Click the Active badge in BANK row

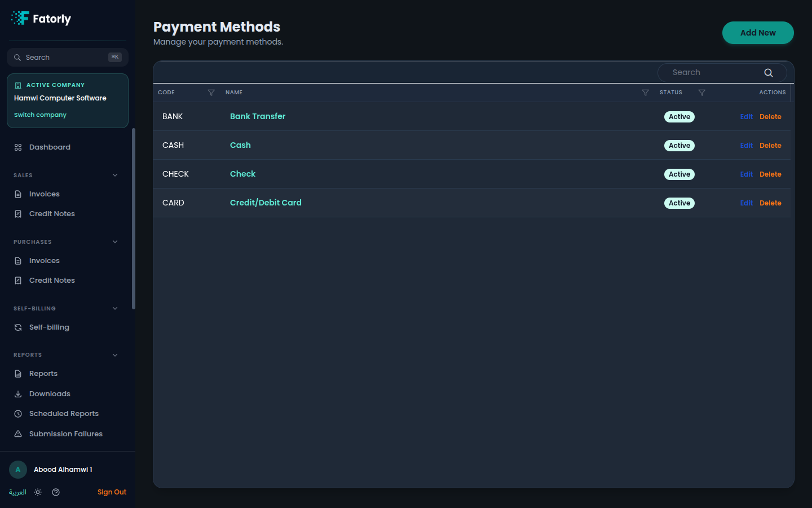tap(679, 117)
